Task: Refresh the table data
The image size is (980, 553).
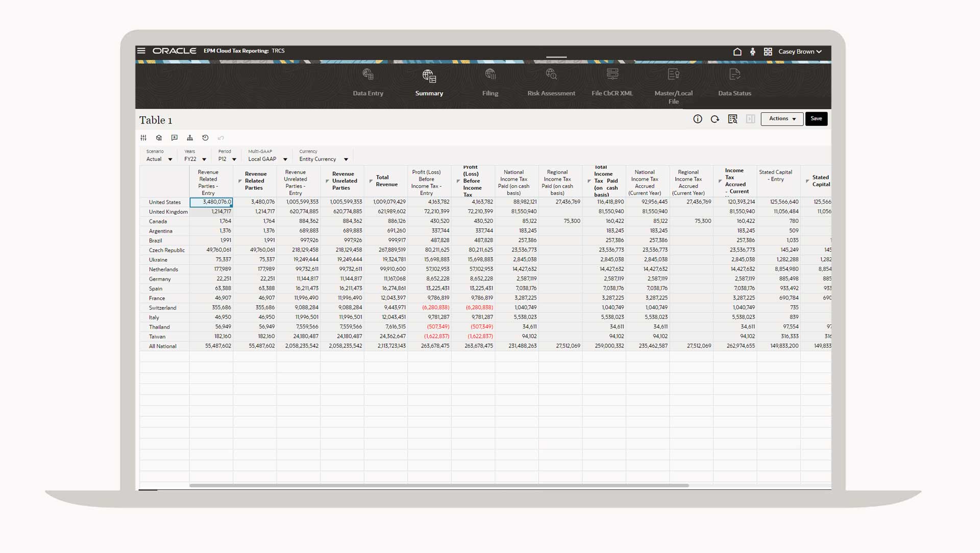Action: pyautogui.click(x=715, y=119)
